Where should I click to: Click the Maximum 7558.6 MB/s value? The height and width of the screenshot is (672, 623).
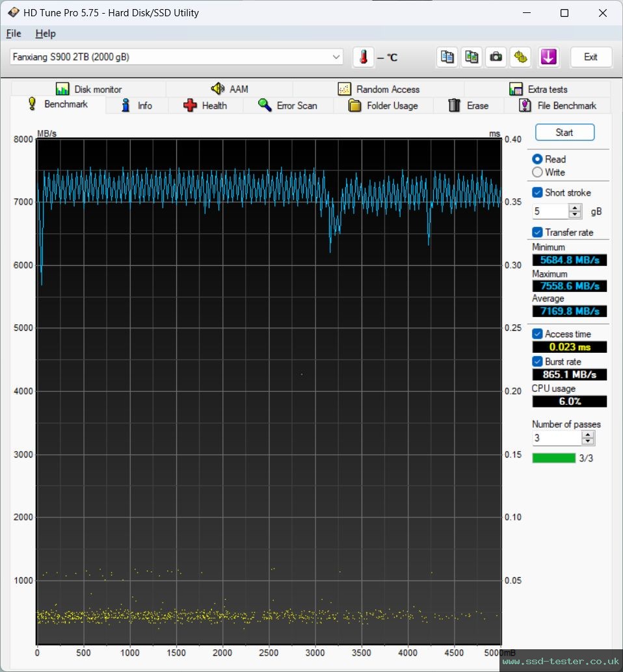[570, 286]
